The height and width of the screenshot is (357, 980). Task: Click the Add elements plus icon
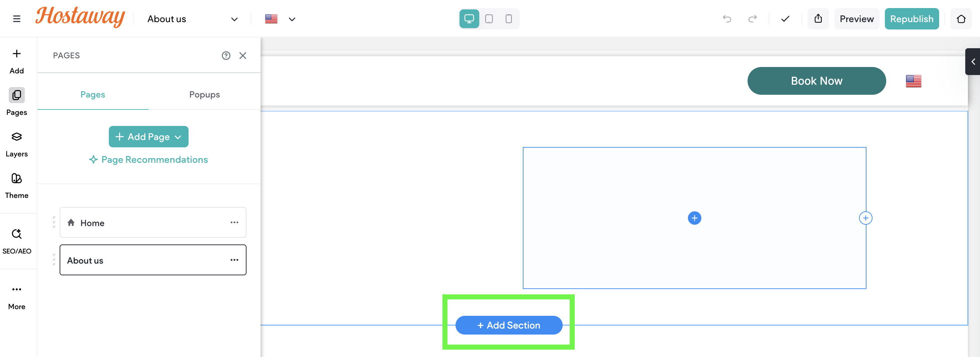click(17, 54)
